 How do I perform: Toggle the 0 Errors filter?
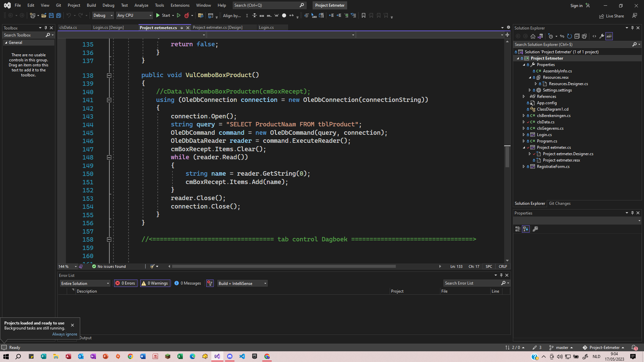click(125, 283)
